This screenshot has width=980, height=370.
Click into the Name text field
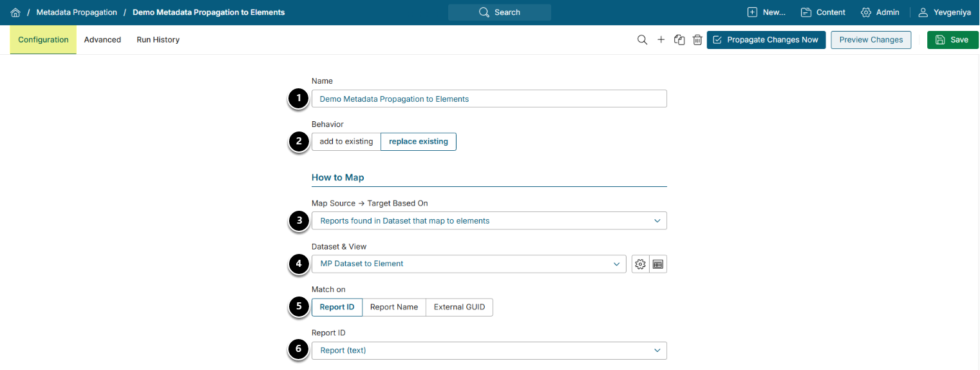(489, 99)
